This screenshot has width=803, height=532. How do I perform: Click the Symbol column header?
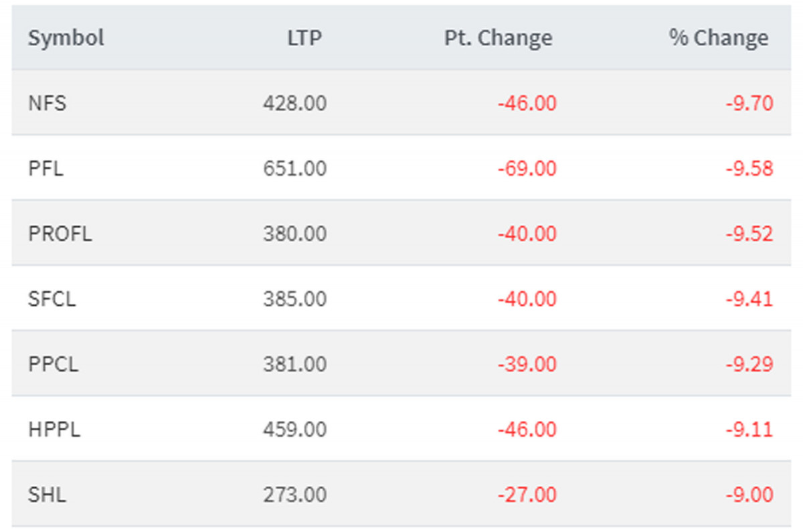coord(66,38)
